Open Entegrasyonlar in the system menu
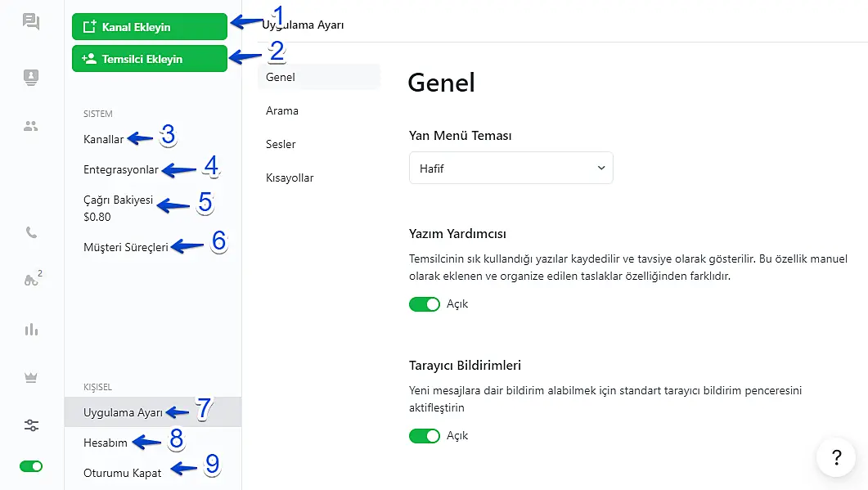868x490 pixels. coord(121,170)
